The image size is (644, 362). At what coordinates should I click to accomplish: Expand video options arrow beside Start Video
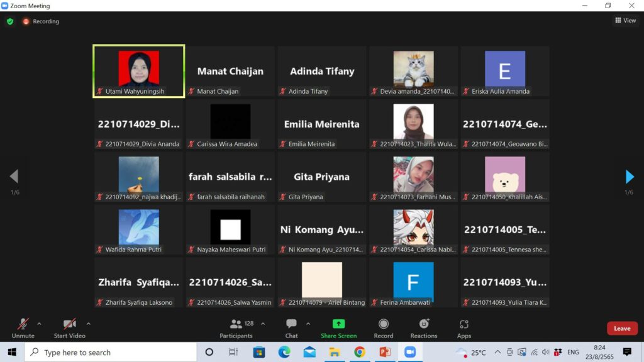tap(88, 324)
